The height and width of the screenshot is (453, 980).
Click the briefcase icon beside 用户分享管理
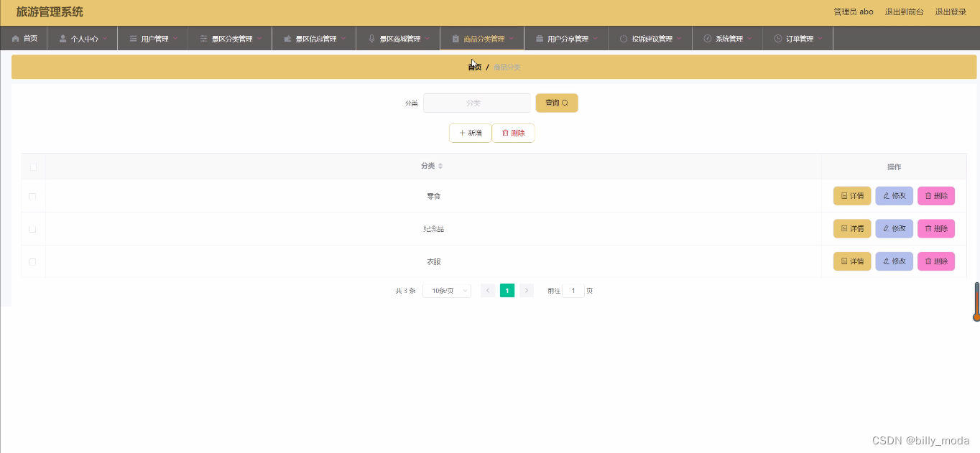tap(540, 39)
